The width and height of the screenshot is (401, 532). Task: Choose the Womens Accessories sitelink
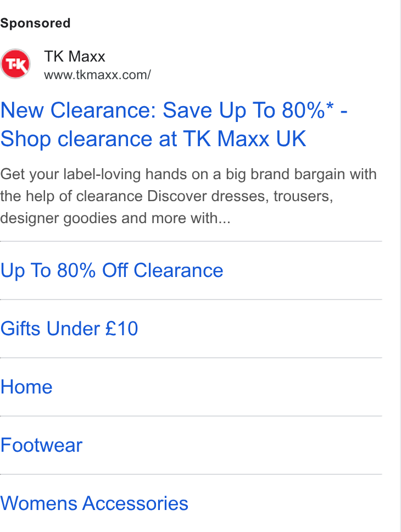tap(94, 503)
